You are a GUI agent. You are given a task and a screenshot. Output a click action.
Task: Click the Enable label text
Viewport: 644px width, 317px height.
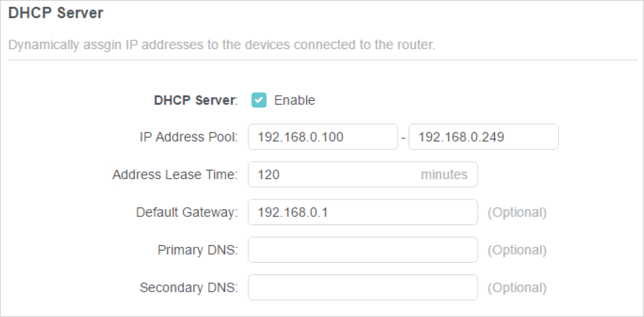pos(294,100)
